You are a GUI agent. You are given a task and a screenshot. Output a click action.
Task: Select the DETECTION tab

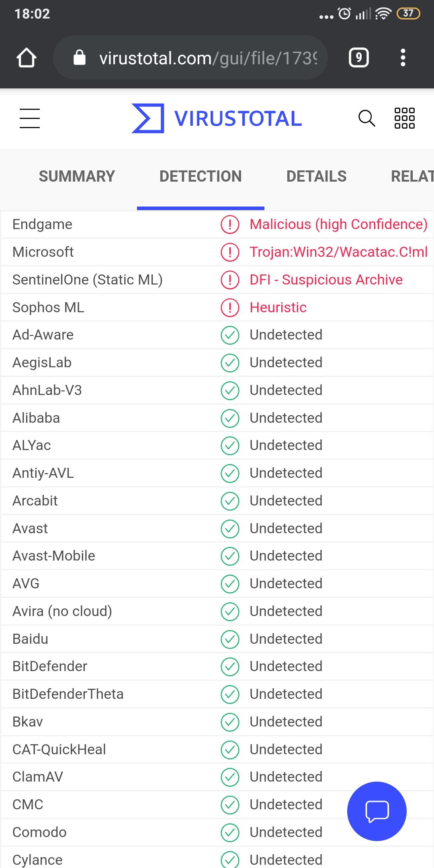(201, 176)
